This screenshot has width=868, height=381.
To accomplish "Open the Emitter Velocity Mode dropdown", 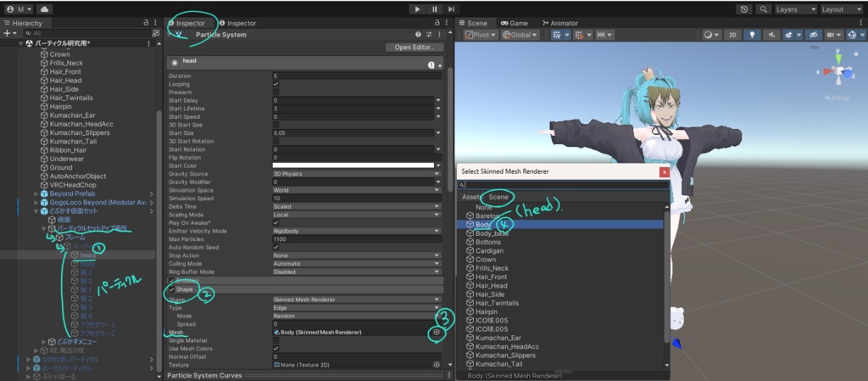I will 357,231.
